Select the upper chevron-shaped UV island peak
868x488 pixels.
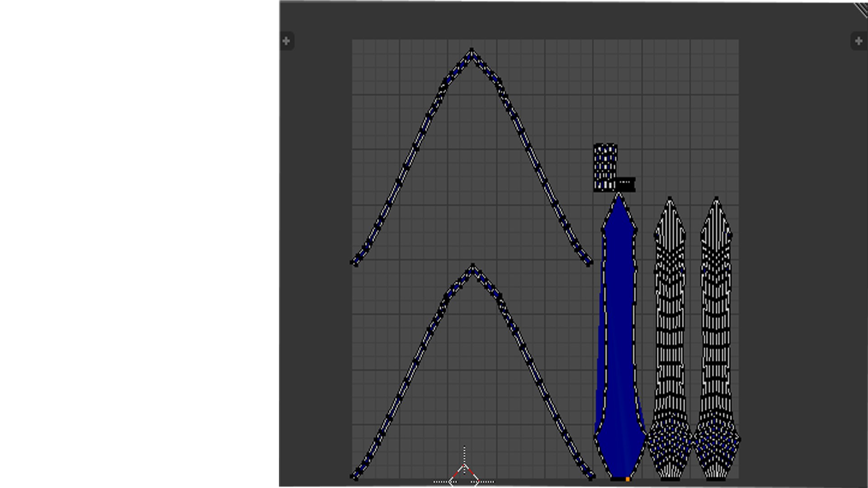(472, 52)
